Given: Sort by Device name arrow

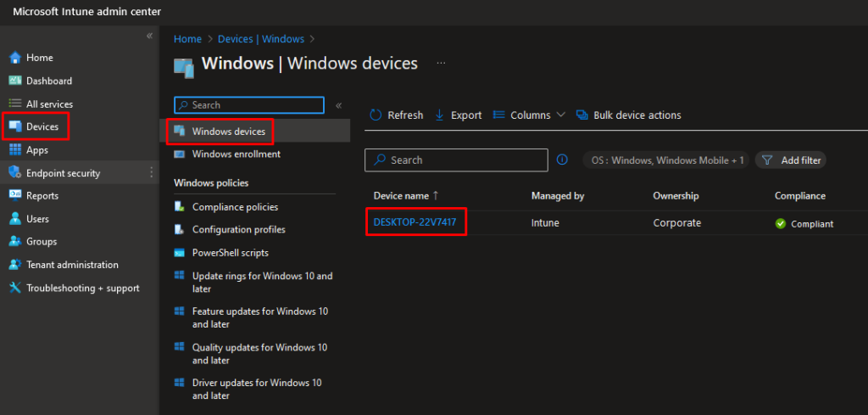Looking at the screenshot, I should pos(436,195).
